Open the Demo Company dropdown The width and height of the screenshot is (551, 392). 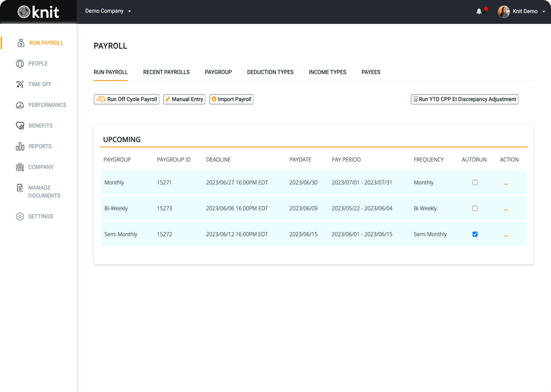click(108, 11)
